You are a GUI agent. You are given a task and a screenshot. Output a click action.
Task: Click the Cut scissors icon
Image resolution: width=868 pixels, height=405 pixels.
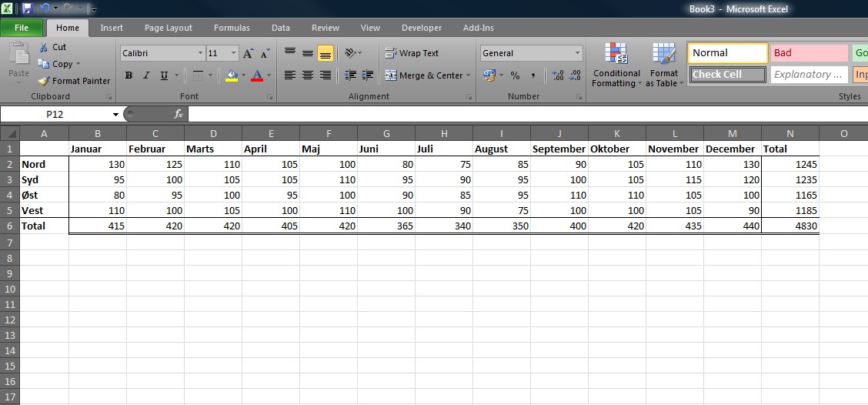(44, 48)
